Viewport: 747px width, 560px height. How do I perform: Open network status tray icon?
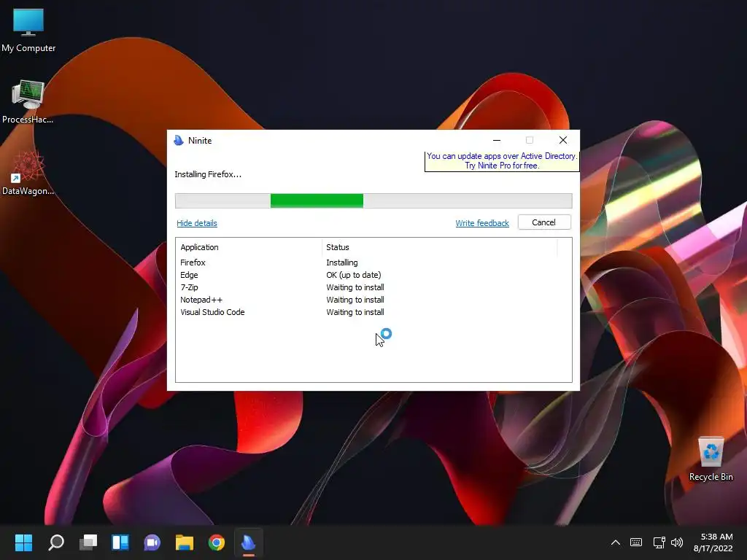659,542
